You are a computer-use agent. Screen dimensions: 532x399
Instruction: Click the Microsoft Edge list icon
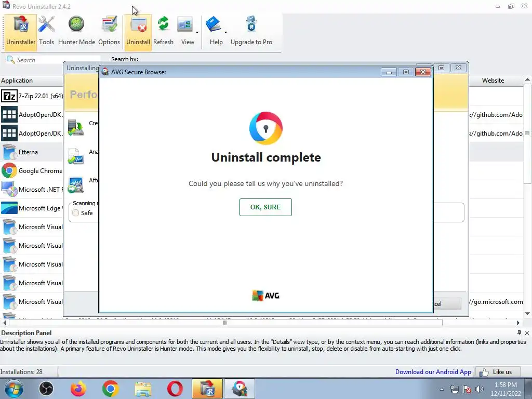9,208
